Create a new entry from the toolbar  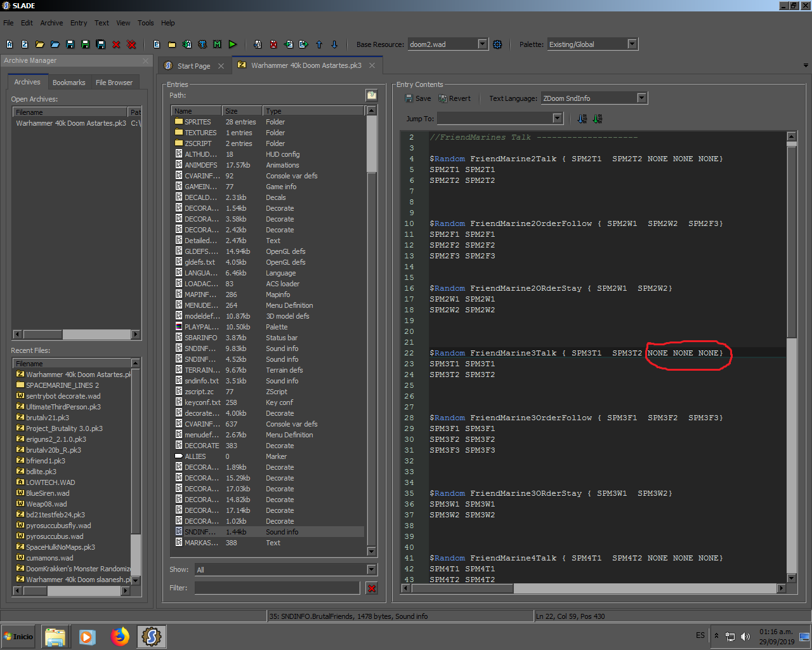(157, 44)
